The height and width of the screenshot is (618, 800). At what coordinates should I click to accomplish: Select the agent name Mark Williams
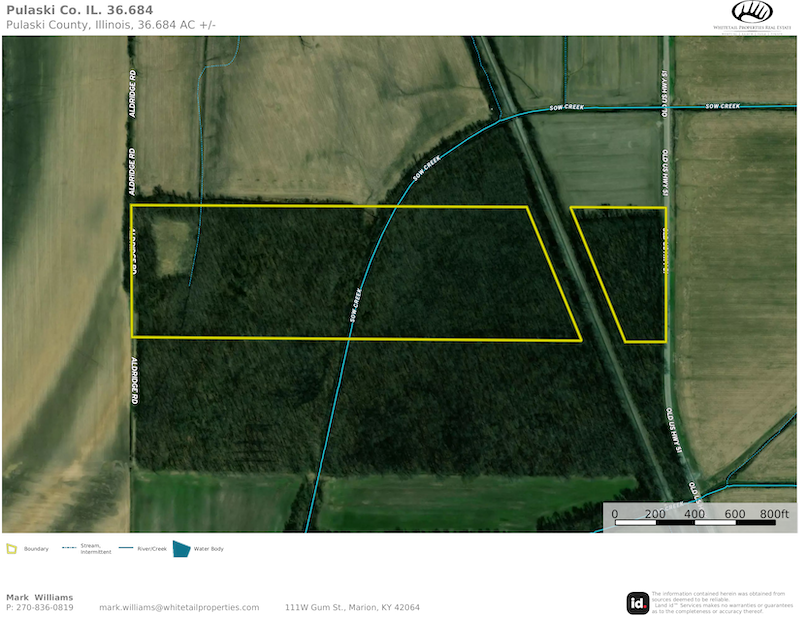pos(39,597)
